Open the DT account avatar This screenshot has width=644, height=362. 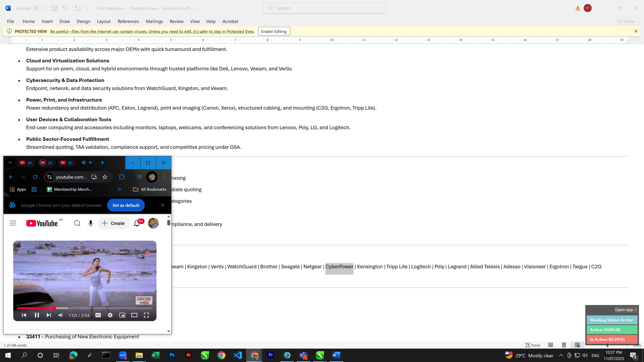point(587,8)
